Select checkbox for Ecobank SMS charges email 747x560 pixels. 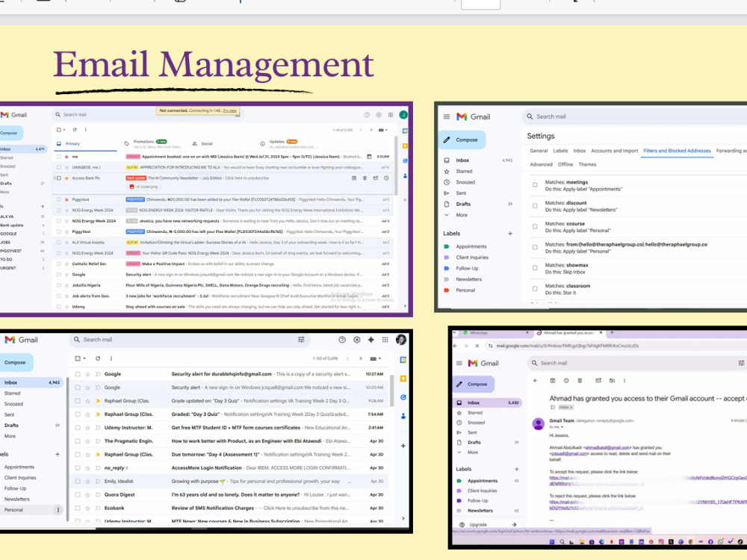pos(78,508)
